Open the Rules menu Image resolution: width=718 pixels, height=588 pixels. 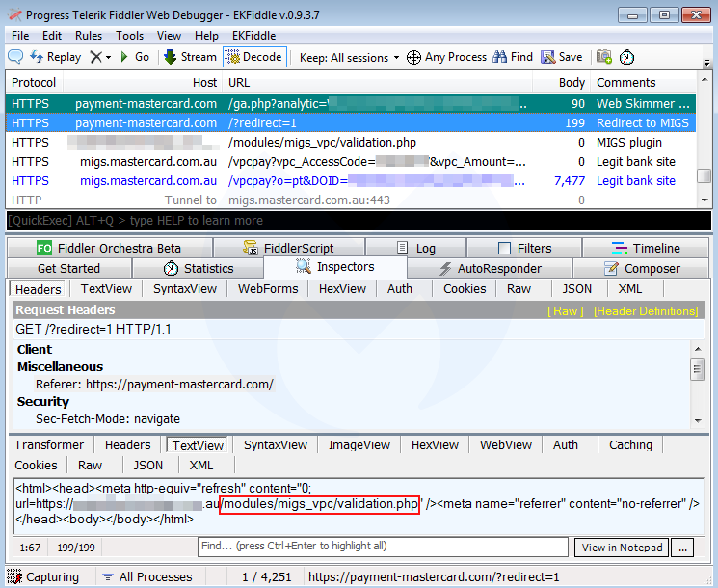point(89,36)
